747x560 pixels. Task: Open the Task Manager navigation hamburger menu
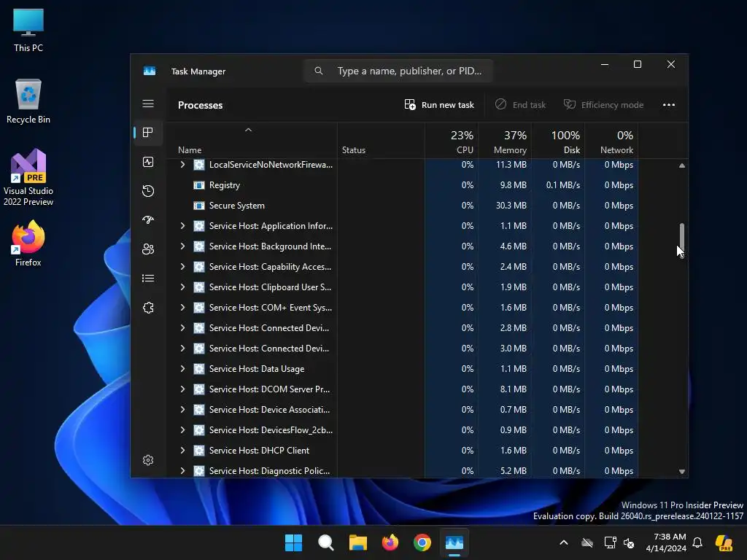148,104
